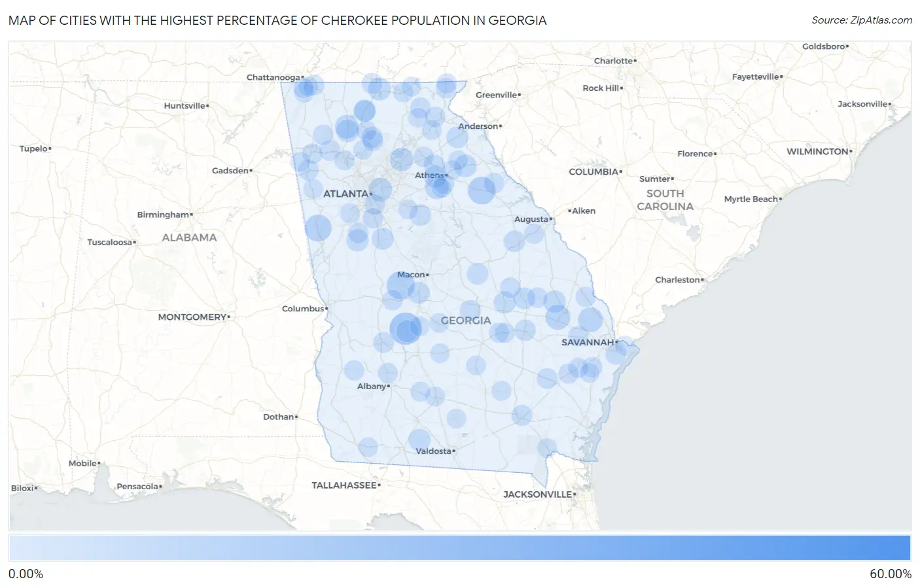This screenshot has width=920, height=588.
Task: Click the Goldsboro city label
Action: tap(824, 46)
